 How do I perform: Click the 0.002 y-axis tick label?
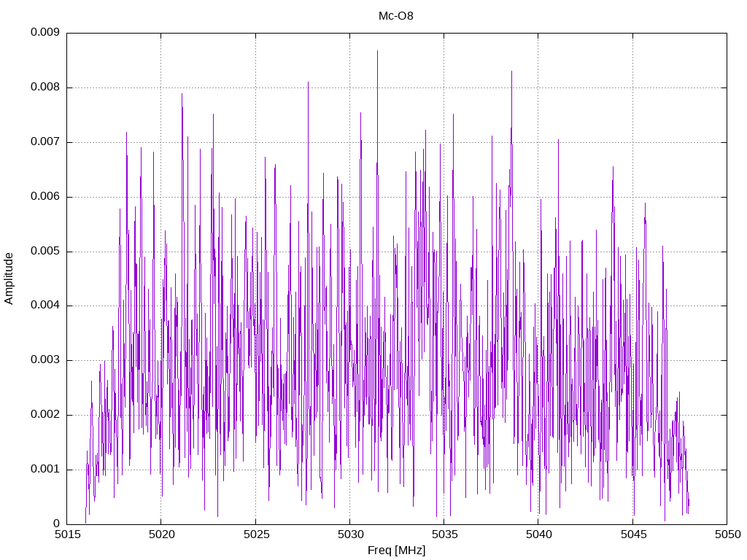(x=45, y=414)
